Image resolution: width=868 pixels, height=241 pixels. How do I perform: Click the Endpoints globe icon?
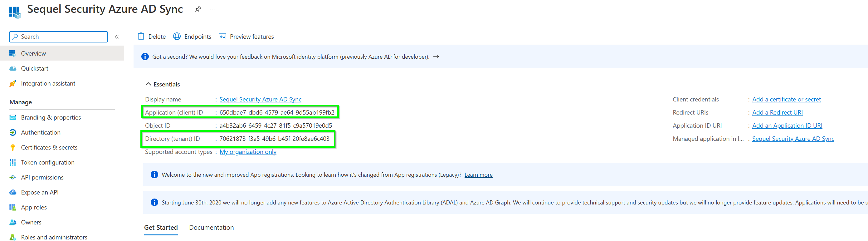pyautogui.click(x=177, y=36)
